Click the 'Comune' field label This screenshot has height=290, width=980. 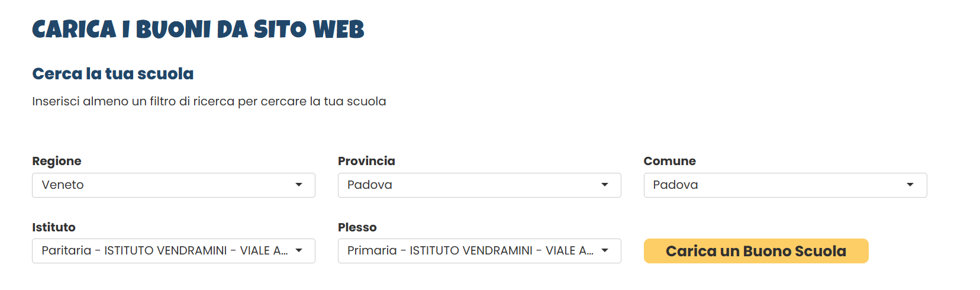670,161
